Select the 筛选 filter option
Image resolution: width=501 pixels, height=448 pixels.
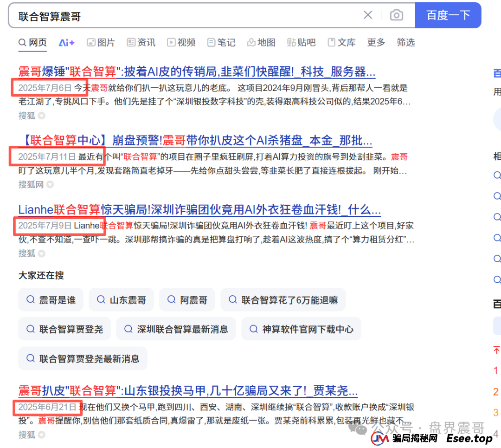405,42
